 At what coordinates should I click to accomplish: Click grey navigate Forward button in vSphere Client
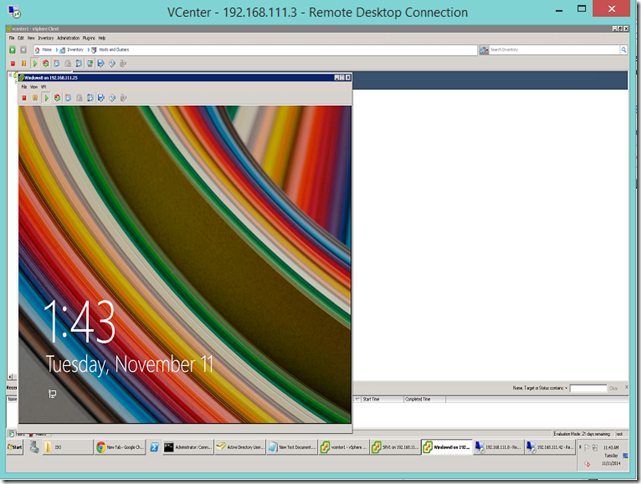click(x=23, y=50)
